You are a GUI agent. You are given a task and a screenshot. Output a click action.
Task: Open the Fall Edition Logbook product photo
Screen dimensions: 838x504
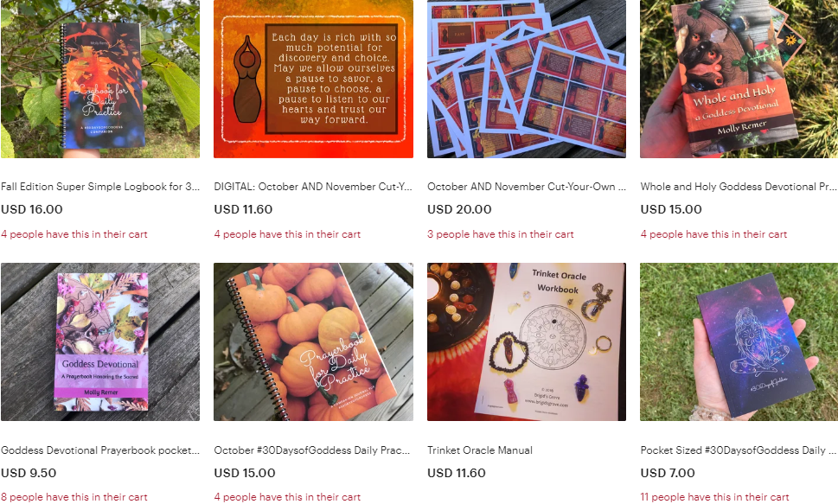click(x=100, y=79)
